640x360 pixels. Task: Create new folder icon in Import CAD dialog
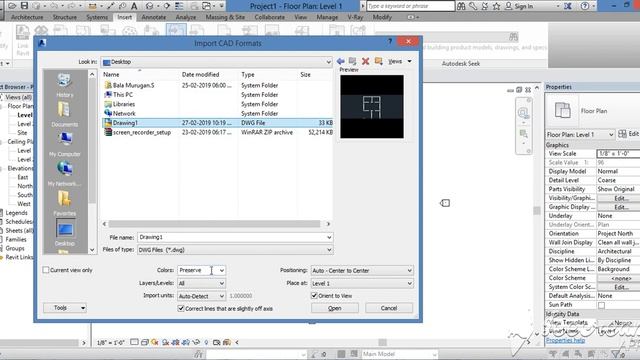378,61
